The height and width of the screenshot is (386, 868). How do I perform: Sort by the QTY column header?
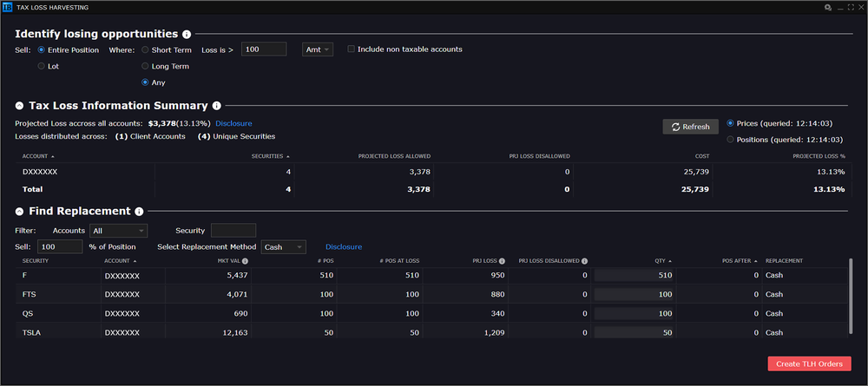pyautogui.click(x=661, y=260)
